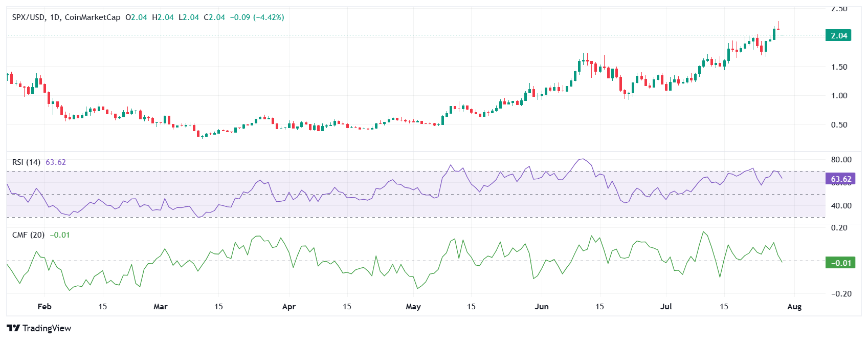Image resolution: width=868 pixels, height=340 pixels.
Task: Click the green -0.01 CMF axis tag
Action: pyautogui.click(x=840, y=263)
